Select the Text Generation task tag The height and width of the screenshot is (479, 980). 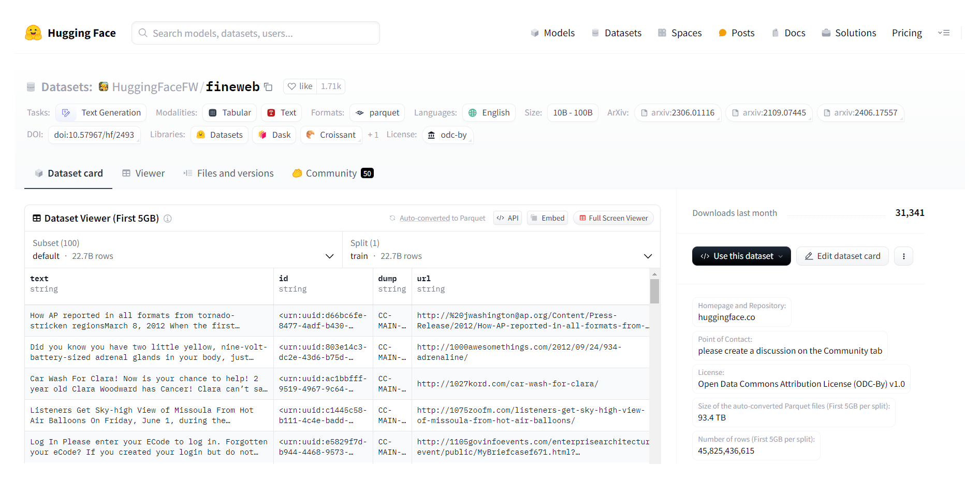pos(101,113)
